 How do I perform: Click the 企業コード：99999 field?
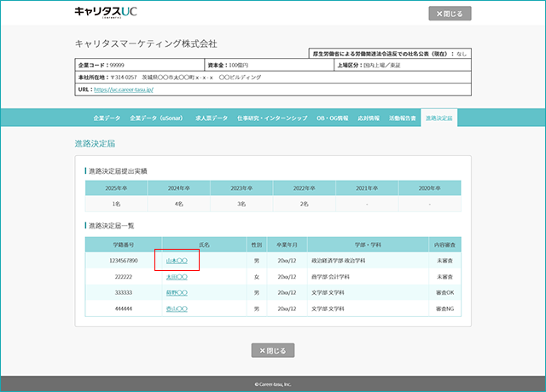139,65
